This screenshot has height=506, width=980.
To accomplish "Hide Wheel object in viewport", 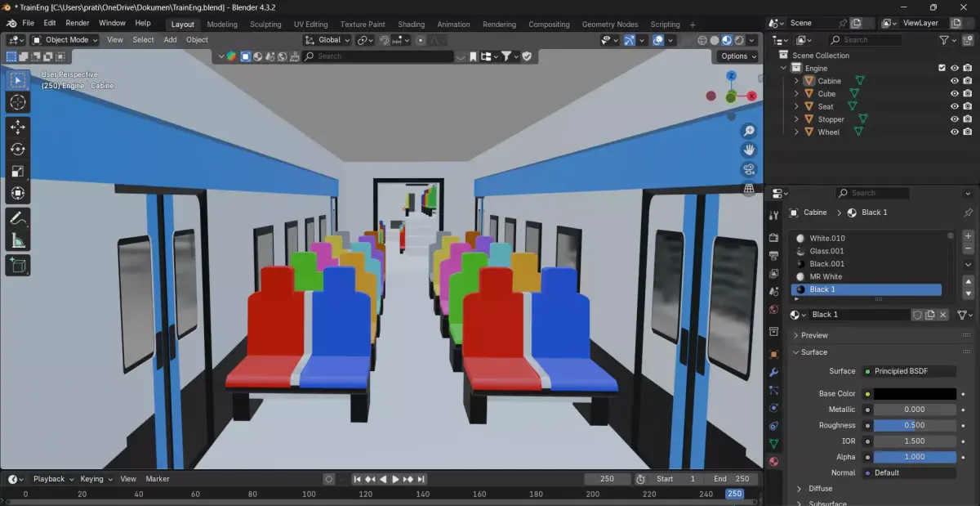I will [x=954, y=132].
